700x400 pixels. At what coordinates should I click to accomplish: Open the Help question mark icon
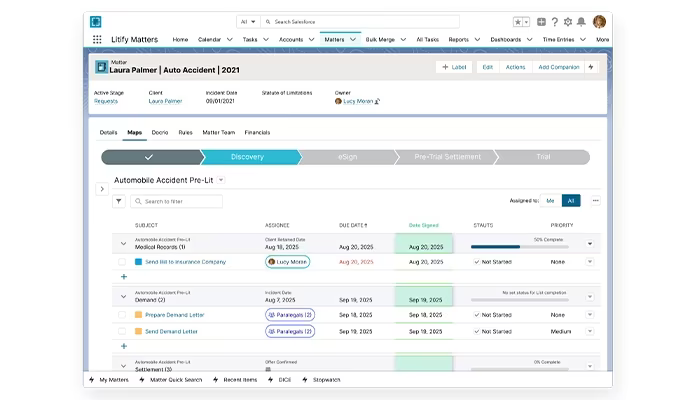pyautogui.click(x=554, y=21)
